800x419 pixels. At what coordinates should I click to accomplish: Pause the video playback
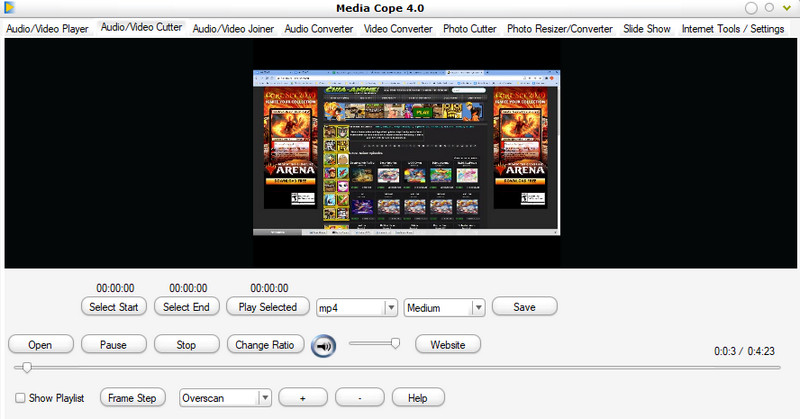point(113,344)
